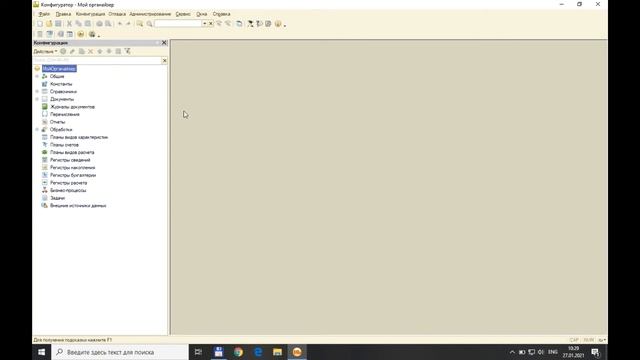Click the Cut scissors toolbar icon
Screen dimensions: 640x360
[69, 24]
